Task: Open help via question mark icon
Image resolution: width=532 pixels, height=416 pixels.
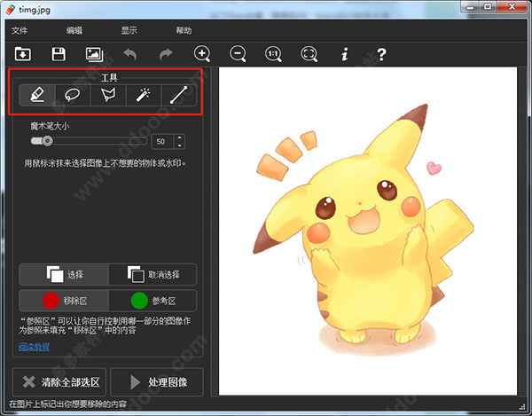Action: tap(381, 54)
